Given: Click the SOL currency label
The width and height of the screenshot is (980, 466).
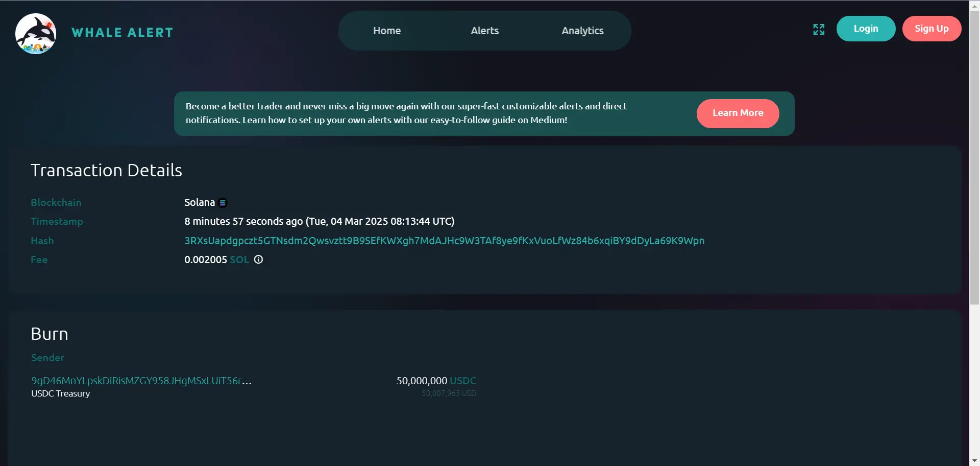Looking at the screenshot, I should point(239,260).
